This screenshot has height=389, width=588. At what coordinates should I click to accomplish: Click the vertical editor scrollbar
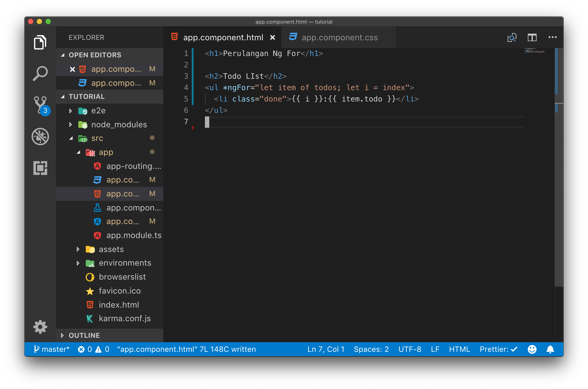coord(559,167)
